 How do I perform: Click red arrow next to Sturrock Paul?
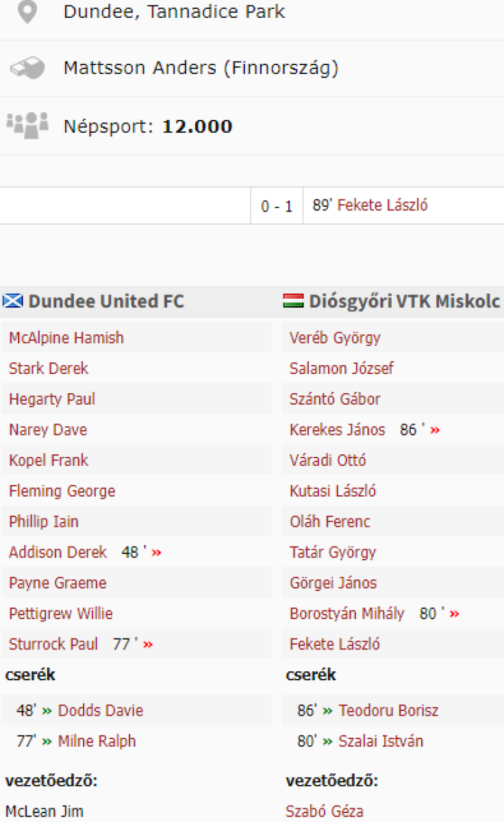pos(148,645)
